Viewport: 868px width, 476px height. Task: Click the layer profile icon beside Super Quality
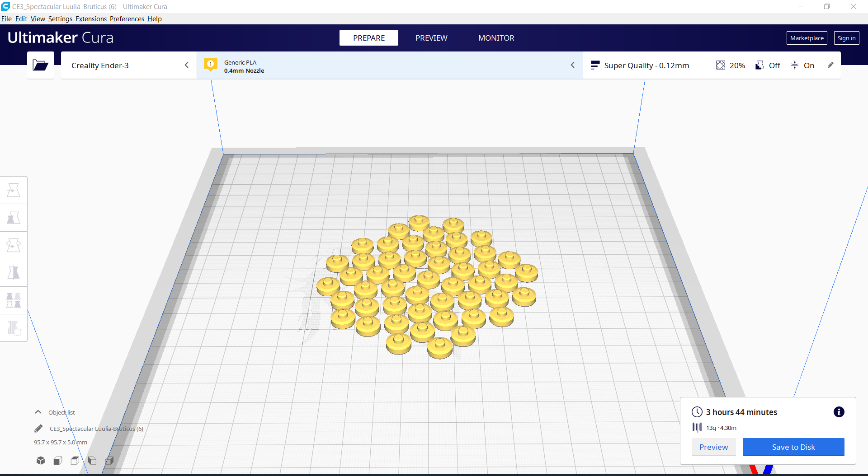pyautogui.click(x=595, y=65)
